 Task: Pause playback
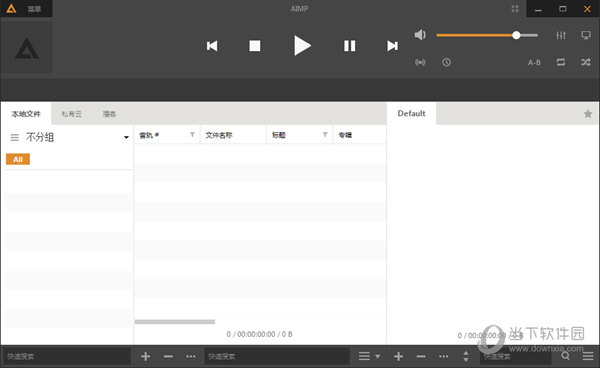349,46
